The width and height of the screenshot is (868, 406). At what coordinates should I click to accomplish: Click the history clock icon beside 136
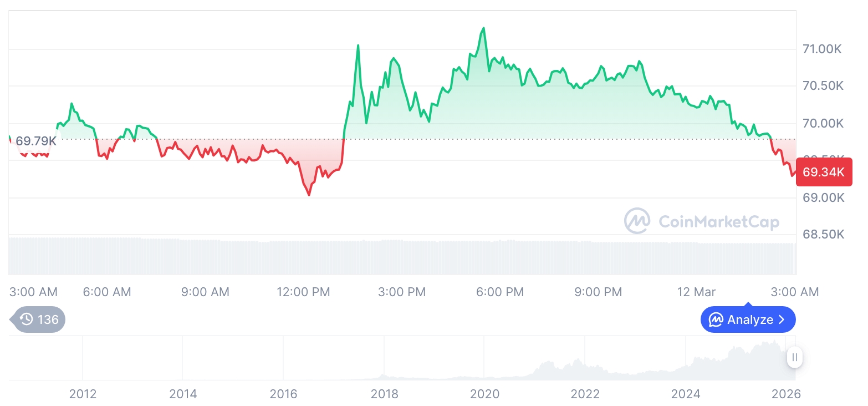point(26,319)
